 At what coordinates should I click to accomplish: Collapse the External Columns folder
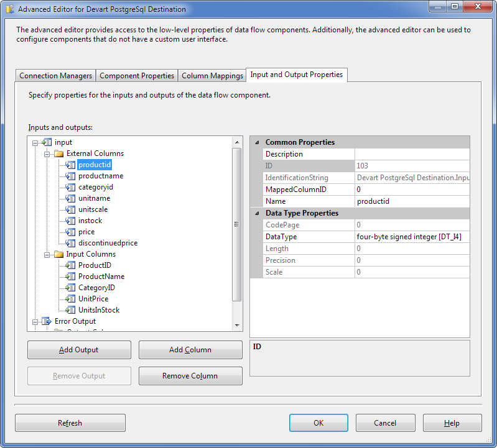(47, 154)
